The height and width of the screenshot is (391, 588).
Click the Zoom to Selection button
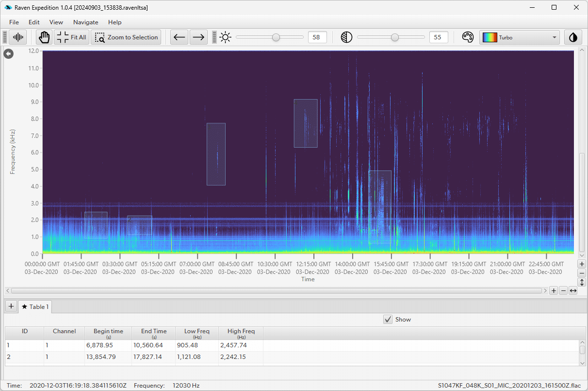126,37
